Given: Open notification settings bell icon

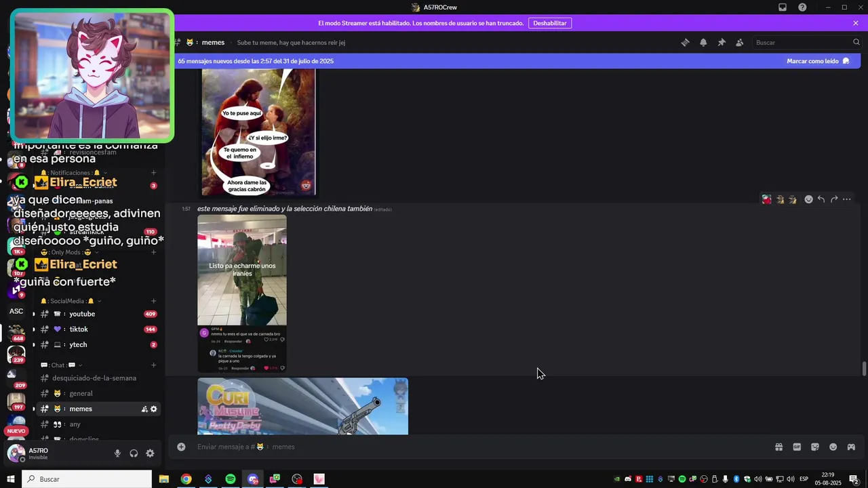Looking at the screenshot, I should coord(703,42).
